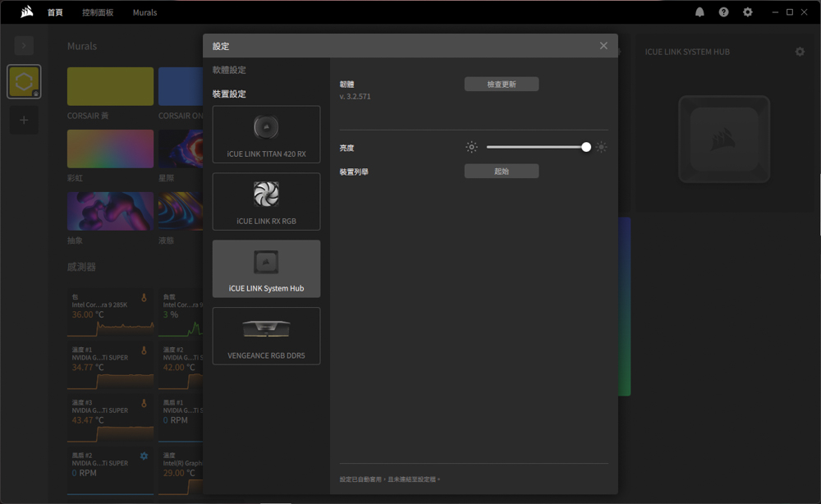Open NVIDIA 溫度 #1 sensor tile
This screenshot has width=821, height=504.
click(x=110, y=365)
